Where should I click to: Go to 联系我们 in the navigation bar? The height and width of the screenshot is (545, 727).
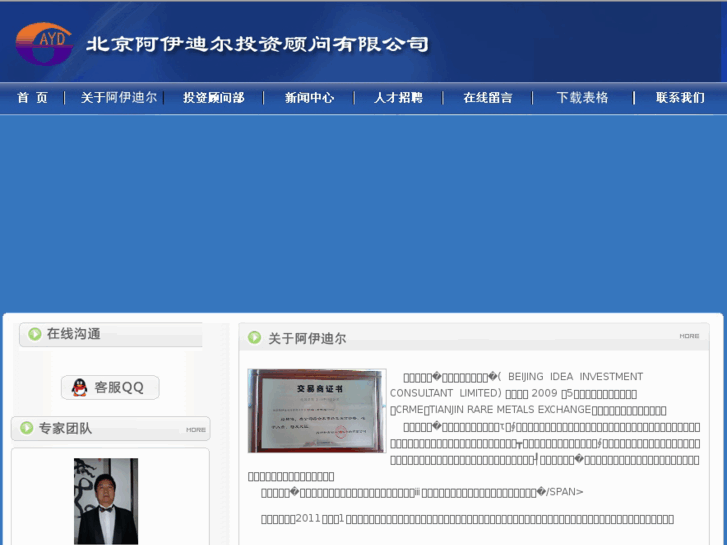tap(680, 97)
